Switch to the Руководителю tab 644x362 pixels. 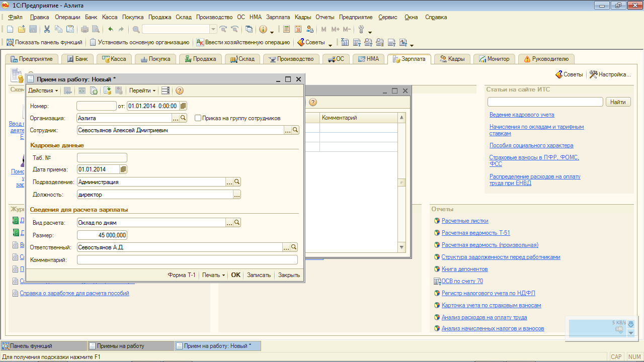[x=546, y=59]
